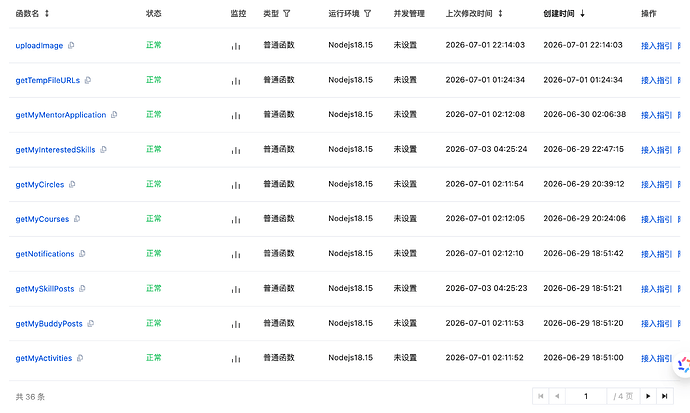
Task: Copy the getMyBuddyPosts function name
Action: click(91, 323)
